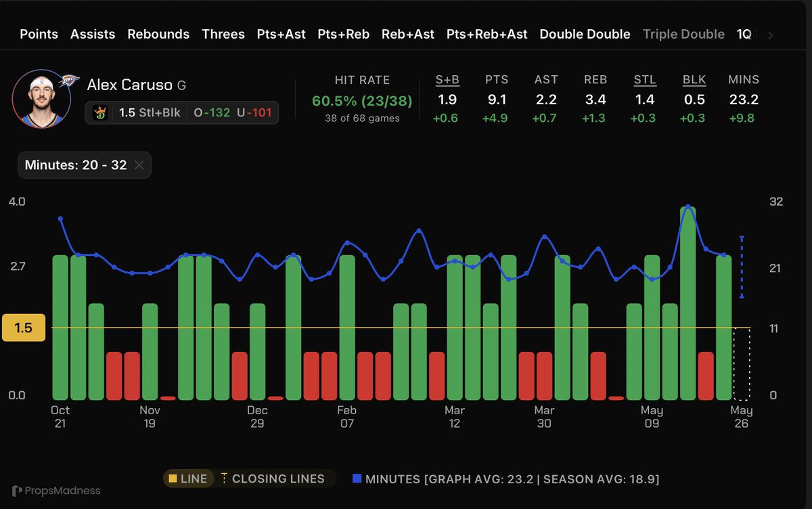Open the Pts+Reb+Ast tab

coord(487,34)
